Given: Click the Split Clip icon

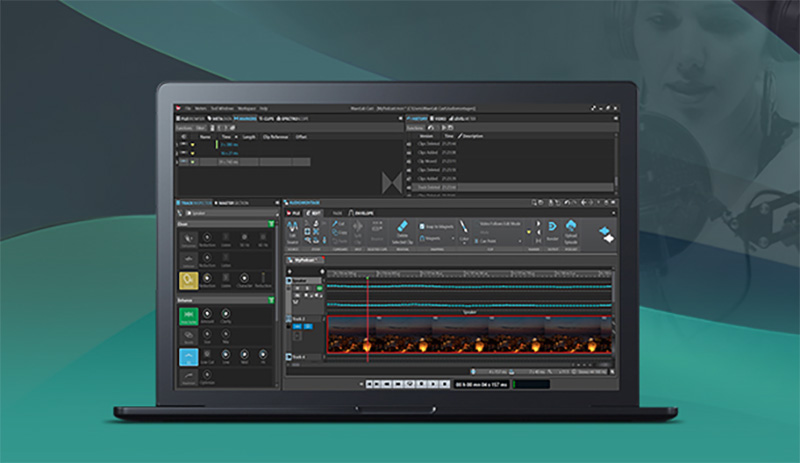Looking at the screenshot, I should [x=358, y=226].
